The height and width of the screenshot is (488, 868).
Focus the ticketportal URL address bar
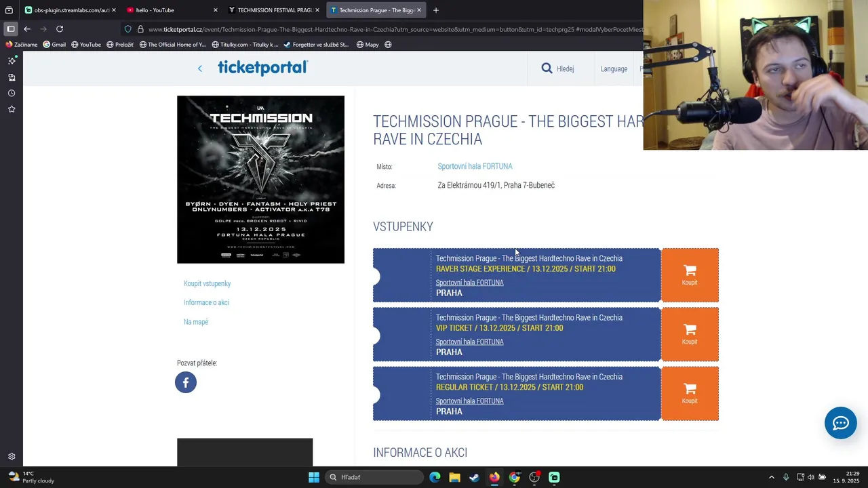[x=395, y=29]
